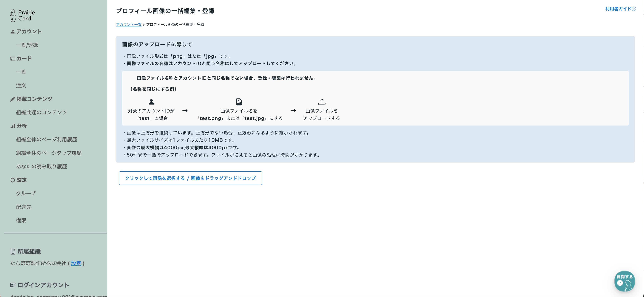Open アカウント 一覧/登録 page
This screenshot has height=297, width=644.
pos(27,45)
